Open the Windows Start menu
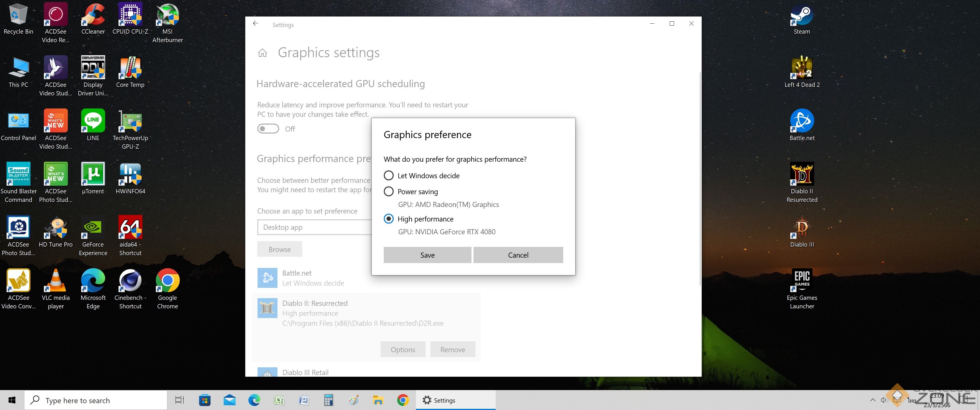 coord(12,400)
